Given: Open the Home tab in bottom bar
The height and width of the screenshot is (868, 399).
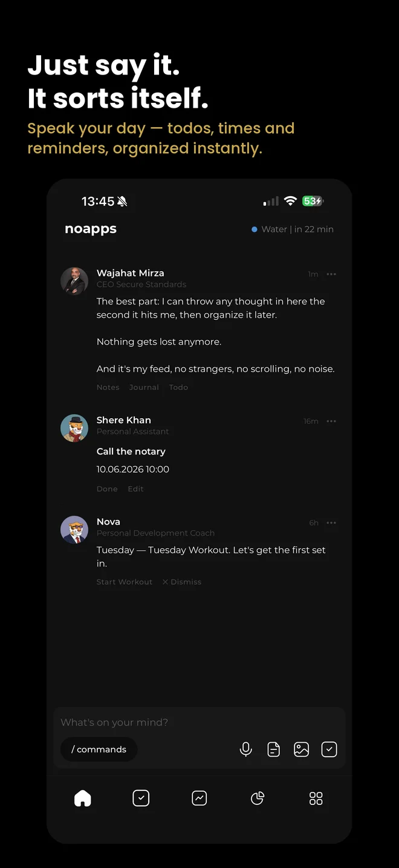Looking at the screenshot, I should [82, 798].
